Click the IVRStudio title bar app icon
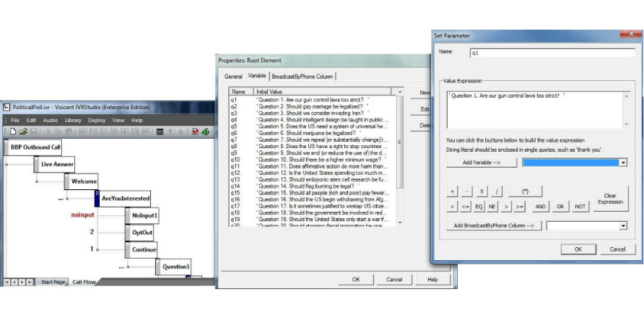 coord(6,108)
